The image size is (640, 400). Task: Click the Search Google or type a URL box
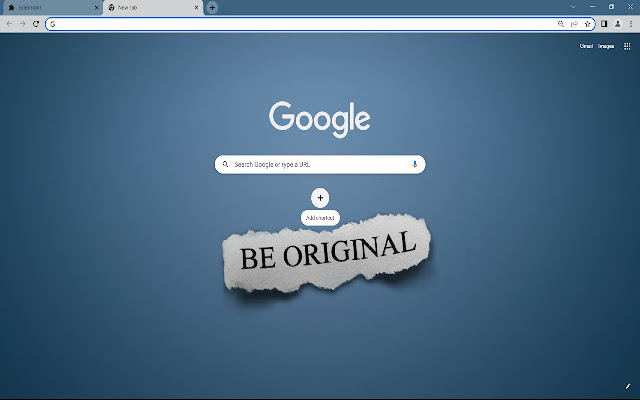(320, 164)
